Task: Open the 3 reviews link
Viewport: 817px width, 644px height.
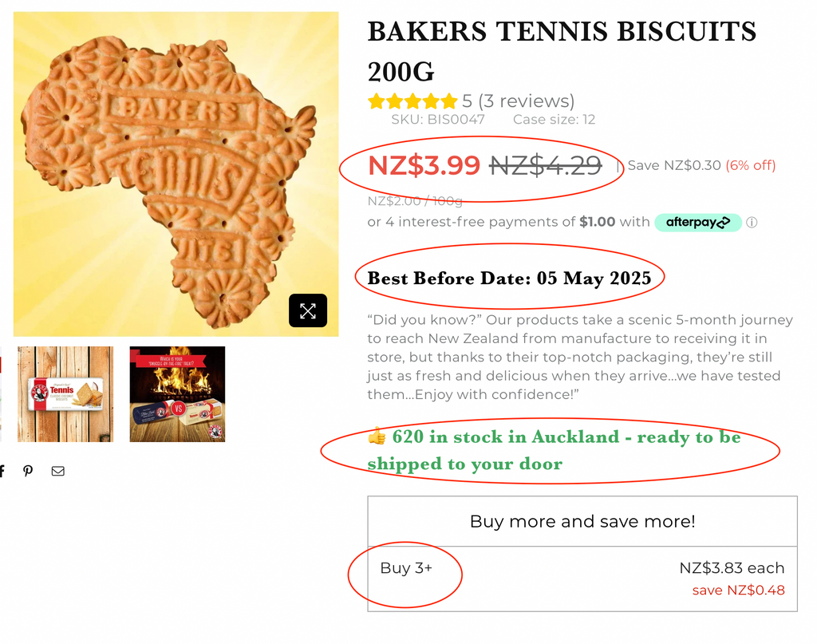Action: (526, 101)
